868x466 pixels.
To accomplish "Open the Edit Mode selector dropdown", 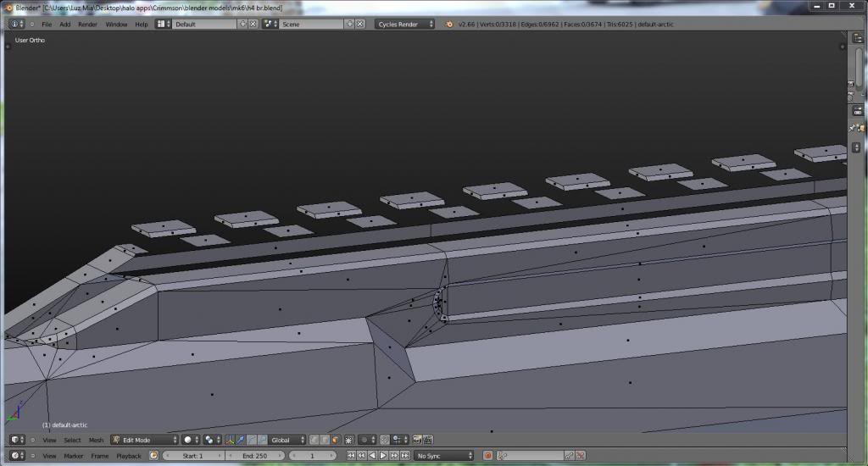I will click(144, 440).
